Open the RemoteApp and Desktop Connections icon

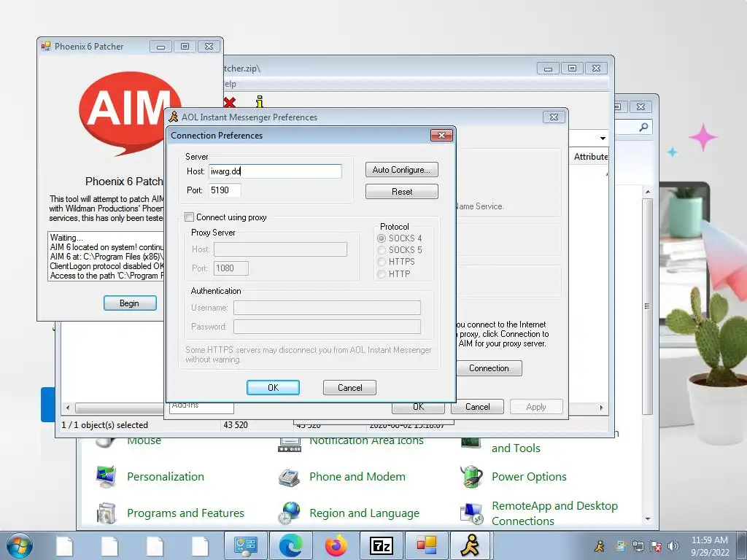coord(471,513)
